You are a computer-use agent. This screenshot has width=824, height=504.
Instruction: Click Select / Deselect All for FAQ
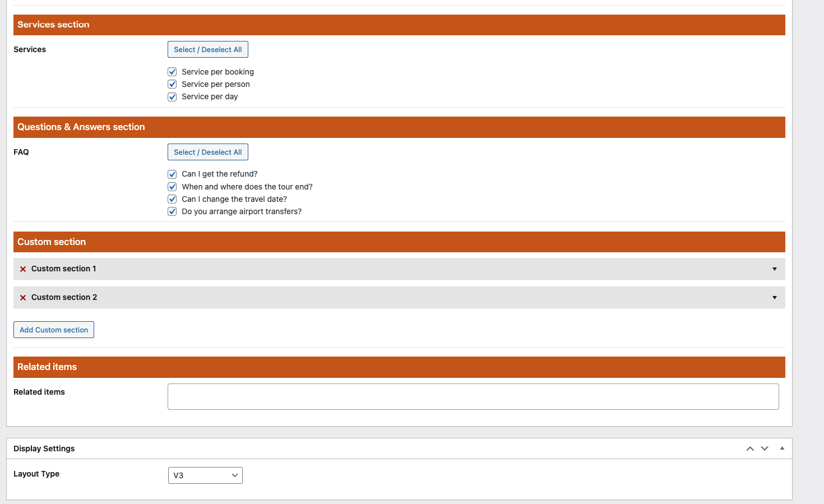click(x=207, y=152)
